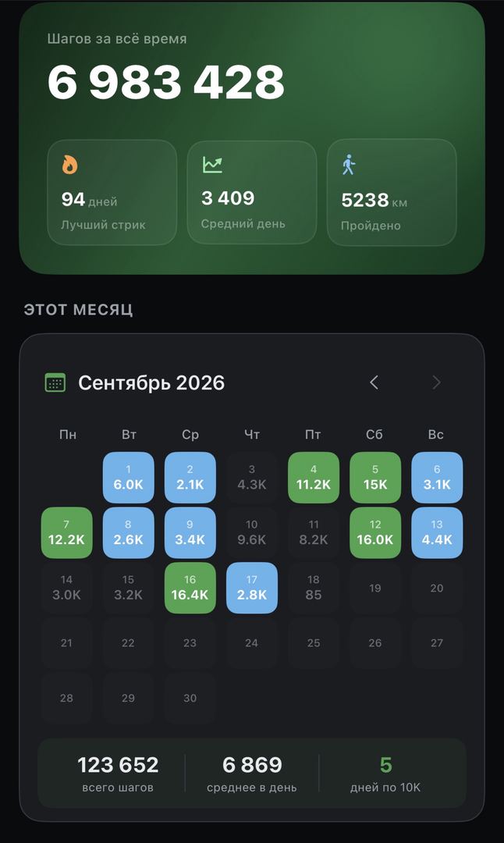This screenshot has width=504, height=843.
Task: Click the 6 983 428 total steps number
Action: (x=166, y=82)
